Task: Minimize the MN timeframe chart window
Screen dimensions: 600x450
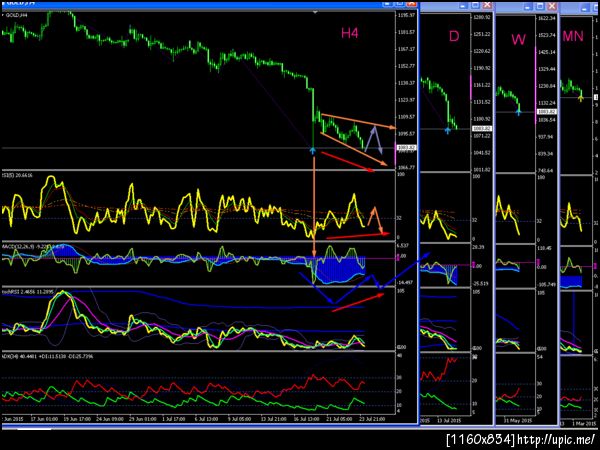Action: (x=585, y=7)
